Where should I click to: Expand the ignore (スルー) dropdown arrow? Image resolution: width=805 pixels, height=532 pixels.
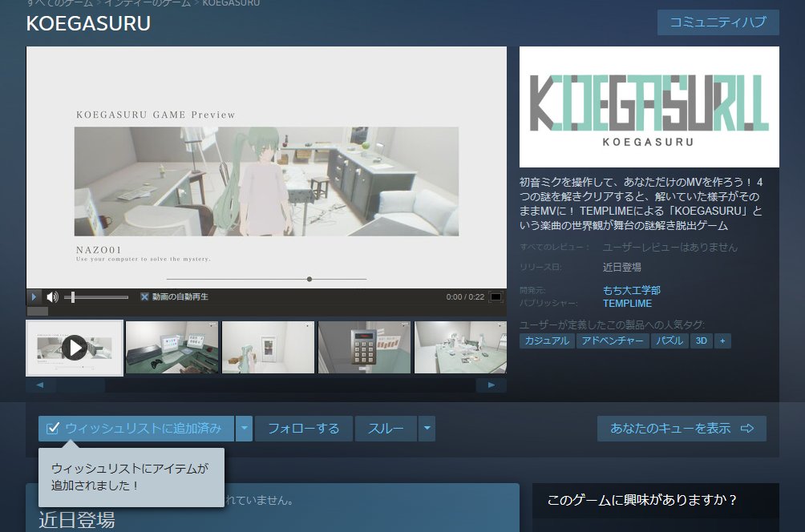tap(427, 429)
